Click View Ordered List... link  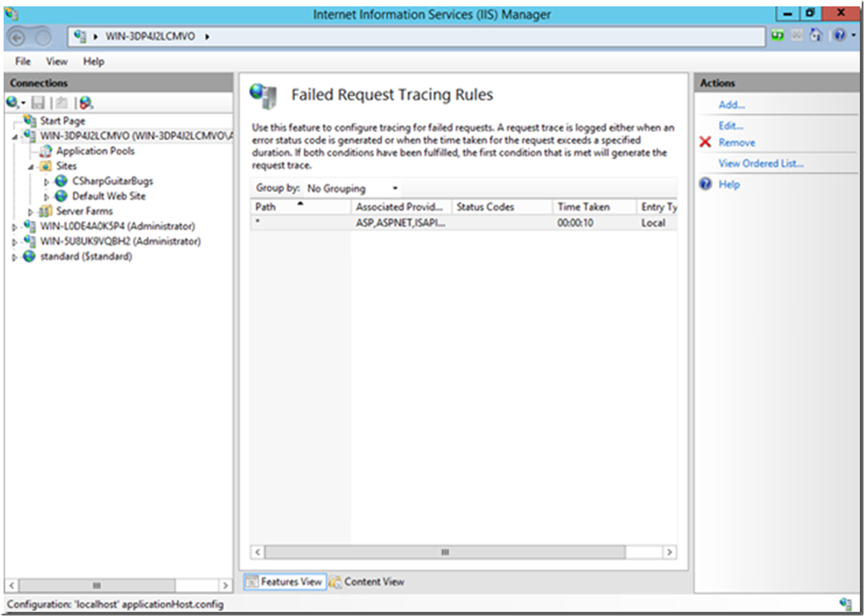[761, 163]
